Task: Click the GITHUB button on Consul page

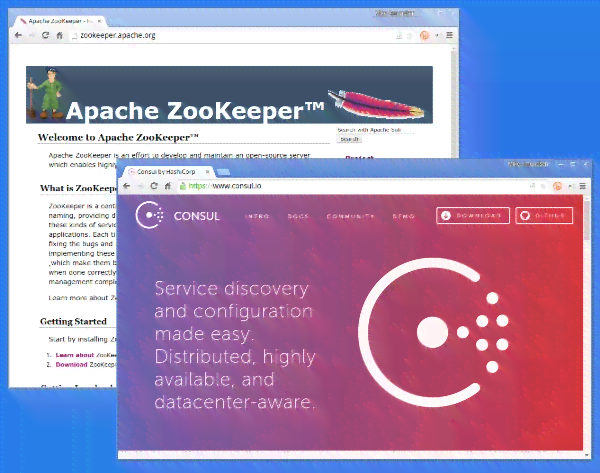Action: (544, 215)
